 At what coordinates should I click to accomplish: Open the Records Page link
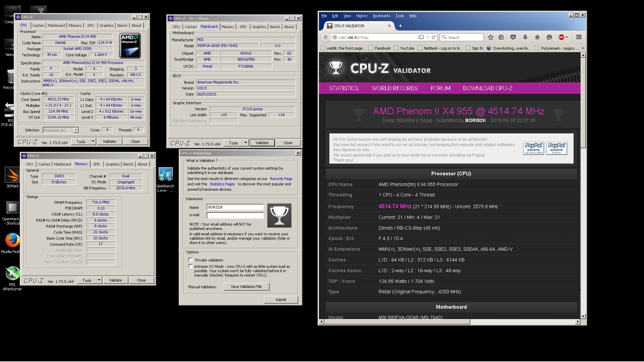pyautogui.click(x=281, y=179)
